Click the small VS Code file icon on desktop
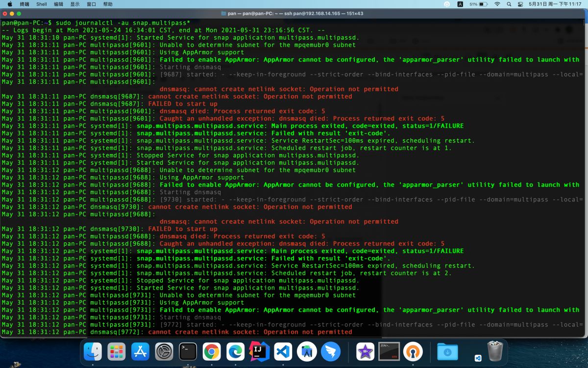 pyautogui.click(x=478, y=358)
